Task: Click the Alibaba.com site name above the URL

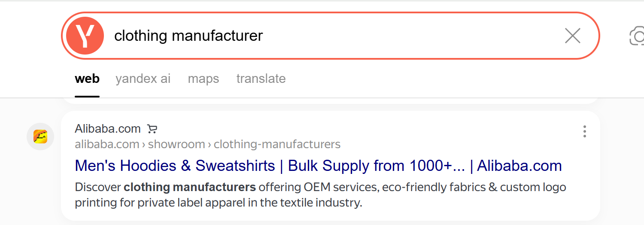Action: click(108, 128)
